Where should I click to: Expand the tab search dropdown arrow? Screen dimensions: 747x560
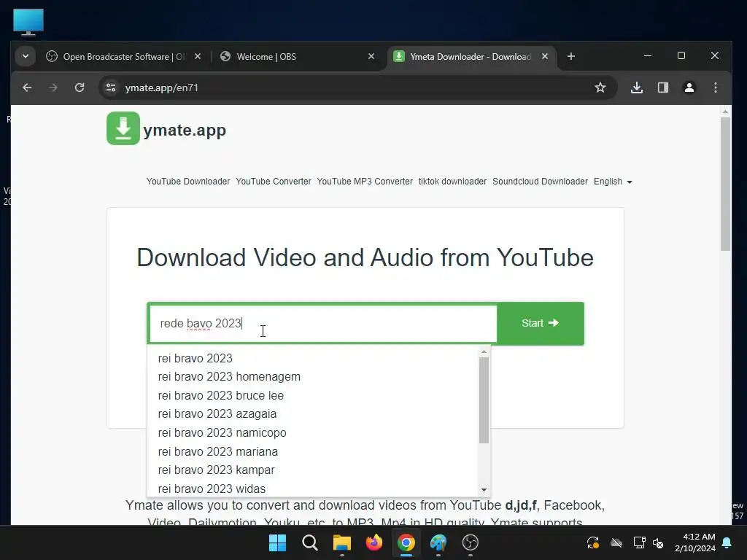(26, 56)
